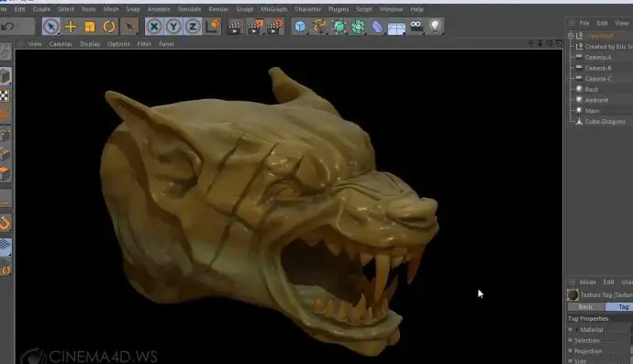633x364 pixels.
Task: Click the last used tool cursor icon
Action: (x=129, y=27)
